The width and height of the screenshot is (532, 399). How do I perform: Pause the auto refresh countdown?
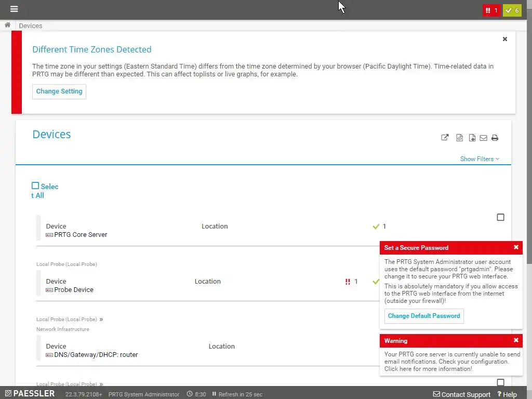214,394
